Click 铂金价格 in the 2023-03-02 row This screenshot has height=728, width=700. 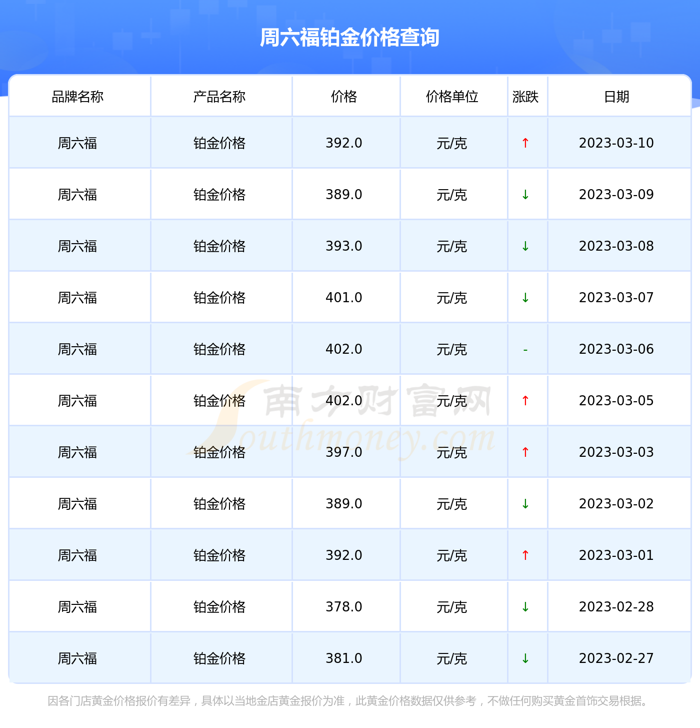(x=219, y=504)
